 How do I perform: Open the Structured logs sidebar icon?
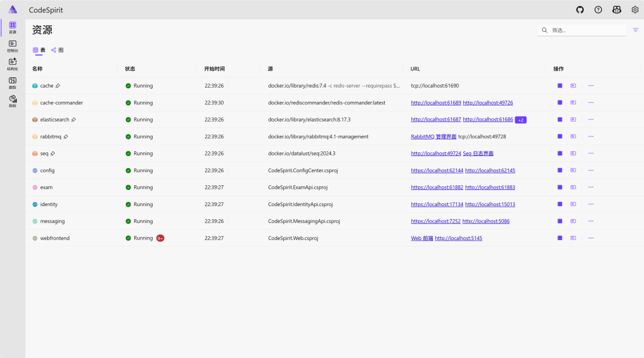(x=13, y=64)
